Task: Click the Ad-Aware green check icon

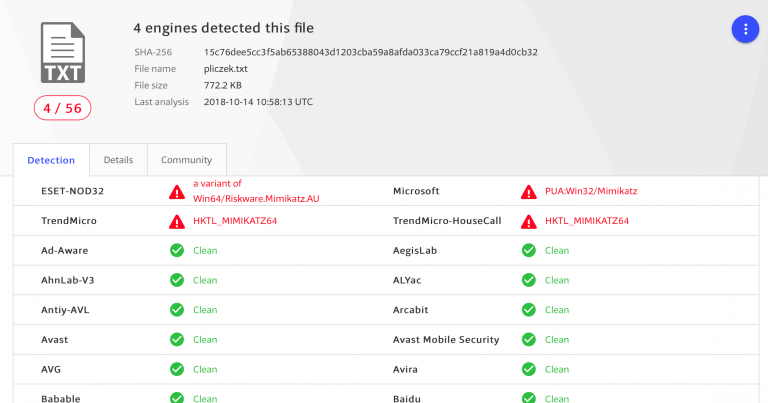Action: (x=177, y=250)
